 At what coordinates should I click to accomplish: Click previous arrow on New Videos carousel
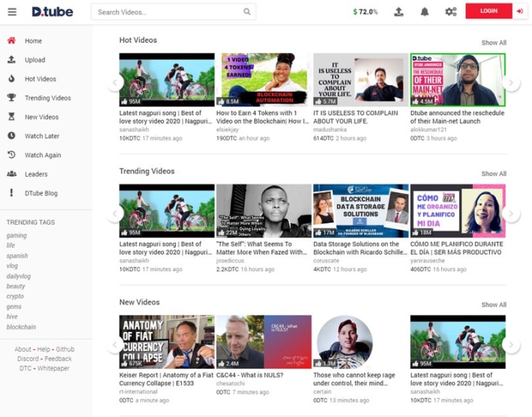coord(115,345)
